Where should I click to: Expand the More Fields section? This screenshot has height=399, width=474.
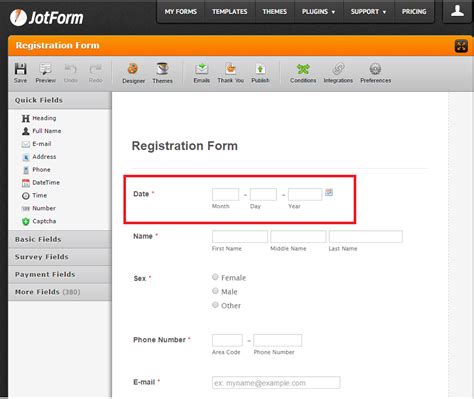(60, 292)
